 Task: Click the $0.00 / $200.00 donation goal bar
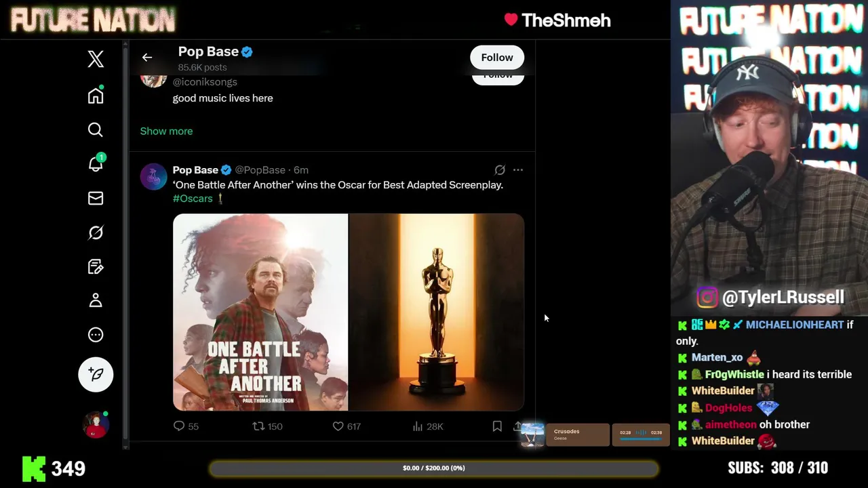click(x=434, y=468)
